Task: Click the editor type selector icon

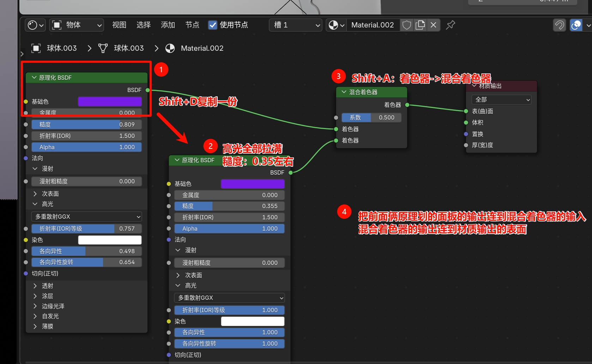Action: click(x=35, y=25)
